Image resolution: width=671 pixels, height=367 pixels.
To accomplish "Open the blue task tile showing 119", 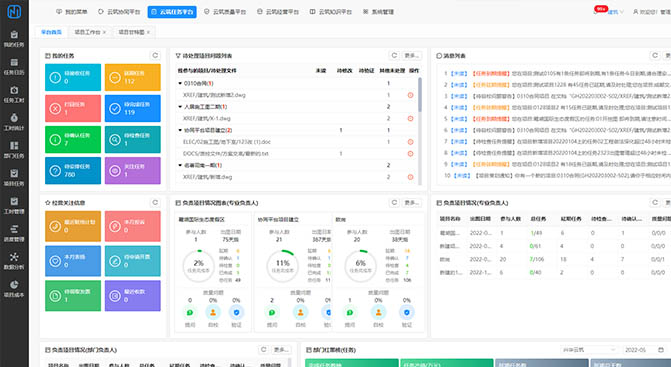I will click(x=133, y=109).
